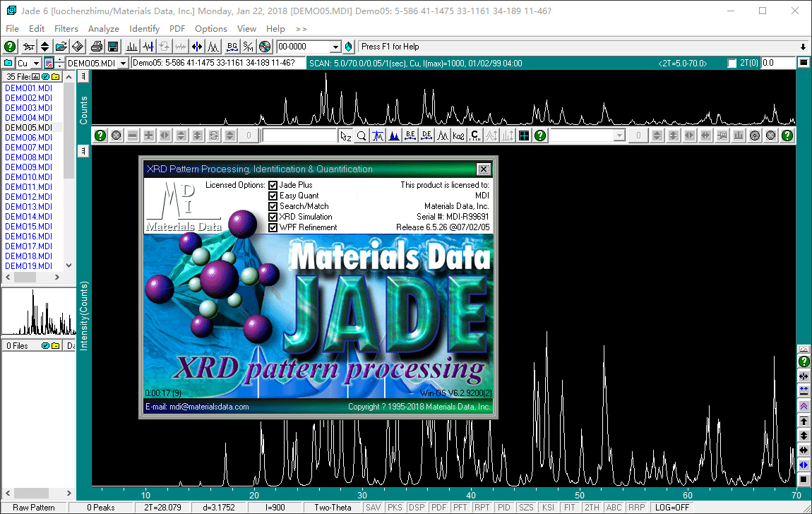
Task: Click the teal grid crosshair icon
Action: [524, 136]
